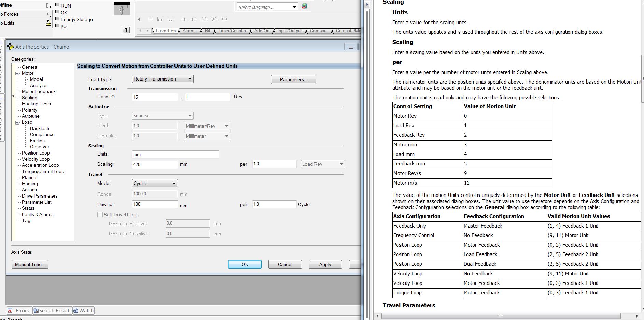This screenshot has height=320, width=644.
Task: Open the Load Type dropdown
Action: (163, 79)
